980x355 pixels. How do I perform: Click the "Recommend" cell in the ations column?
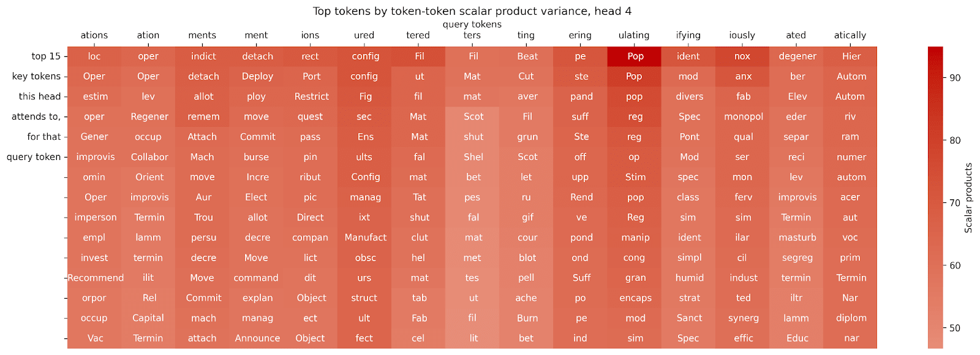95,278
